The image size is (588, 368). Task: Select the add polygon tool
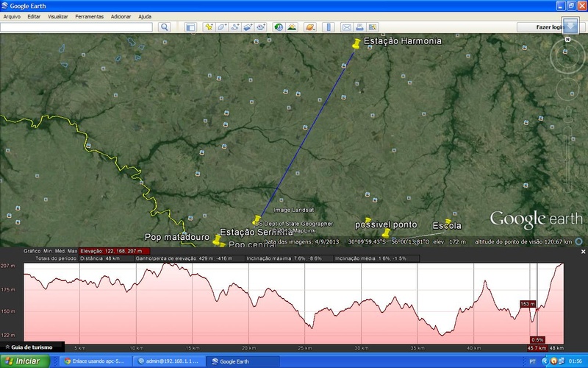(x=222, y=27)
